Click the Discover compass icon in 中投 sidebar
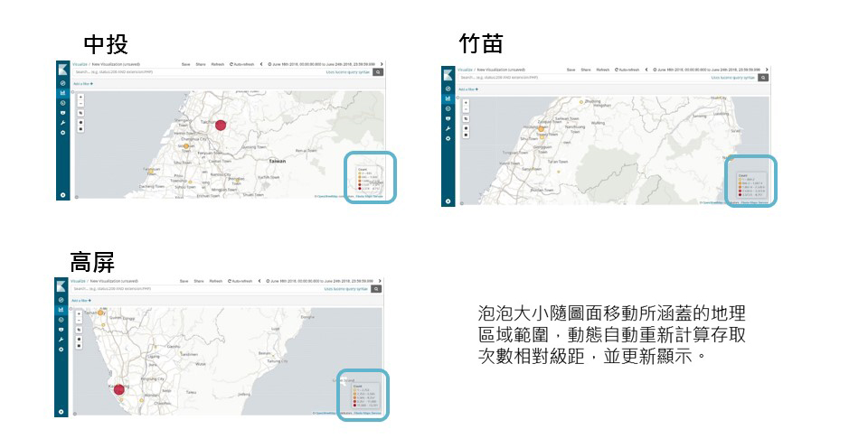The image size is (868, 448). (63, 82)
